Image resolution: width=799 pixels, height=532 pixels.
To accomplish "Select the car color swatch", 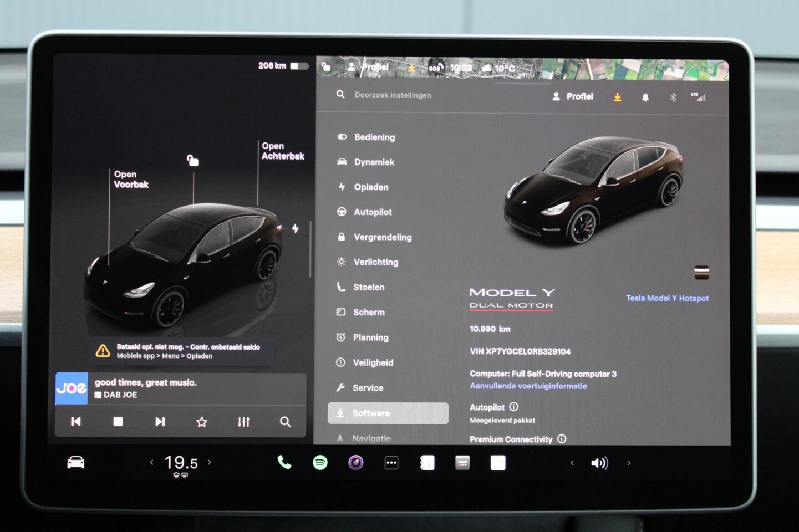I will [701, 272].
